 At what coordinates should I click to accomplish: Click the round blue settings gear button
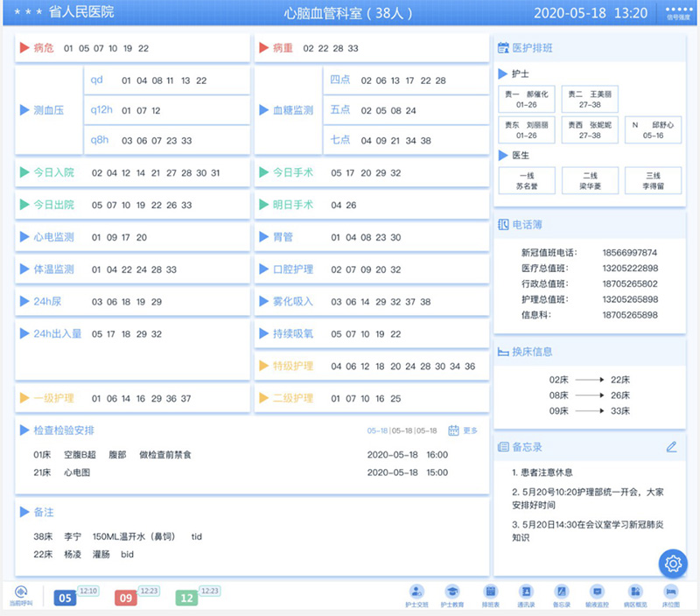tap(673, 563)
